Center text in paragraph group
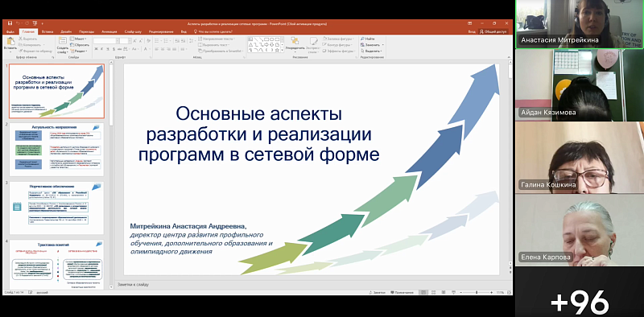The image size is (644, 317). coord(163,49)
